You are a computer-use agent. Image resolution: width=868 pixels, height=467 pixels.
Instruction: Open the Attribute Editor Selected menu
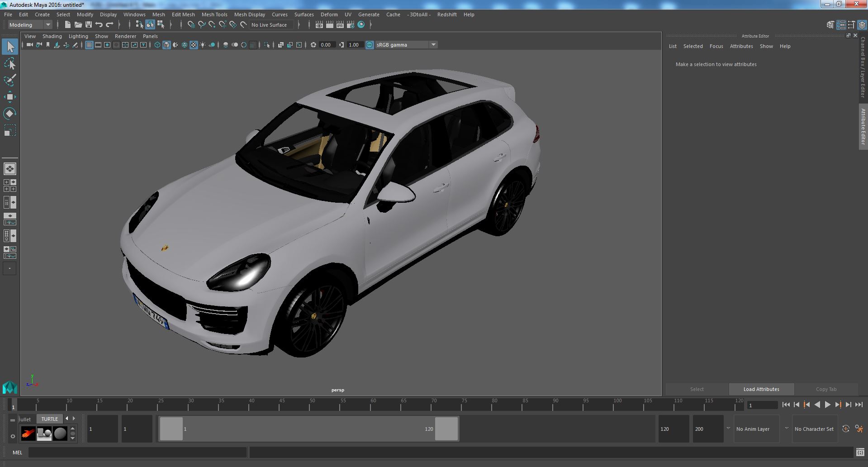point(693,46)
